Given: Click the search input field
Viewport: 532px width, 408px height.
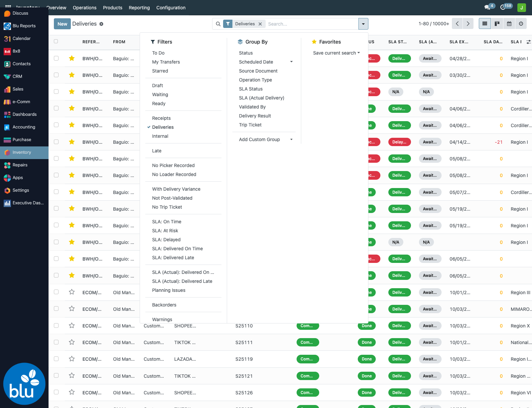Looking at the screenshot, I should (311, 24).
